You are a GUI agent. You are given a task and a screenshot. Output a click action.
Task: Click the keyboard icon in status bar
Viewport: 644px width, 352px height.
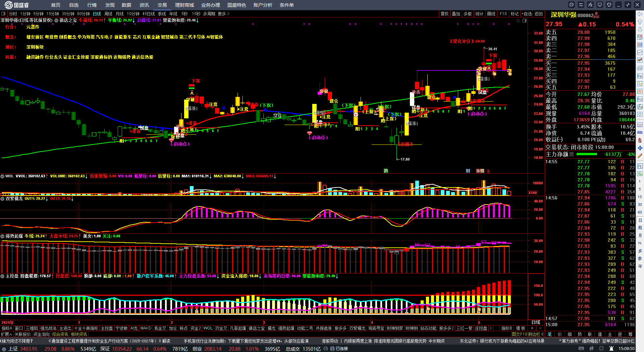click(x=581, y=349)
